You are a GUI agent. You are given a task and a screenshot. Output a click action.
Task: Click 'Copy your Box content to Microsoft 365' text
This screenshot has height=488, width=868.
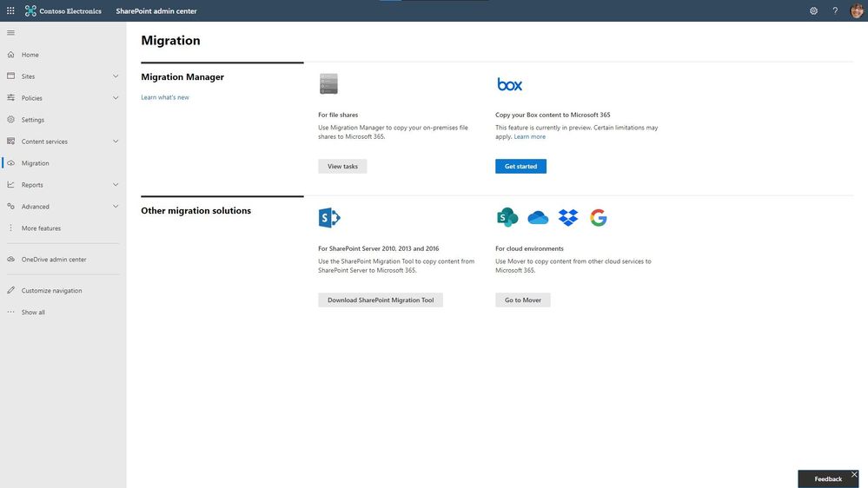553,115
